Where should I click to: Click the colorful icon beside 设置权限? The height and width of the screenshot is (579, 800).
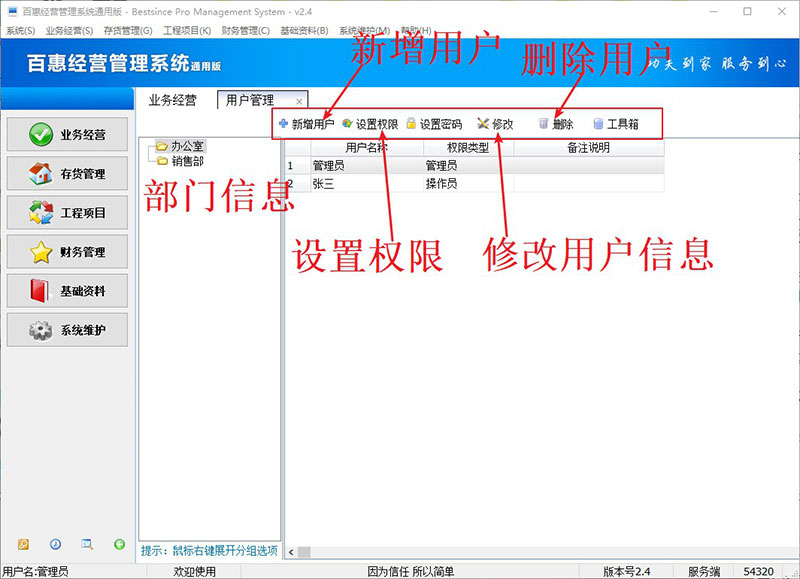click(347, 123)
